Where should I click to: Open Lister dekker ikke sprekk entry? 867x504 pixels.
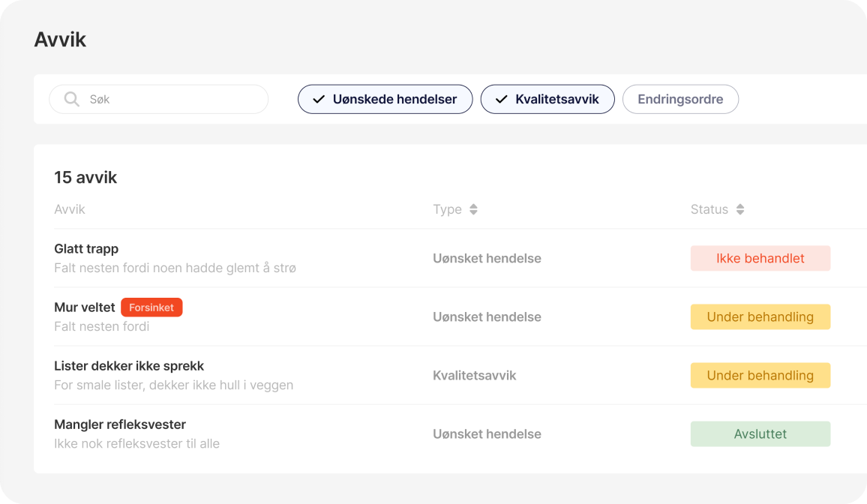point(129,366)
